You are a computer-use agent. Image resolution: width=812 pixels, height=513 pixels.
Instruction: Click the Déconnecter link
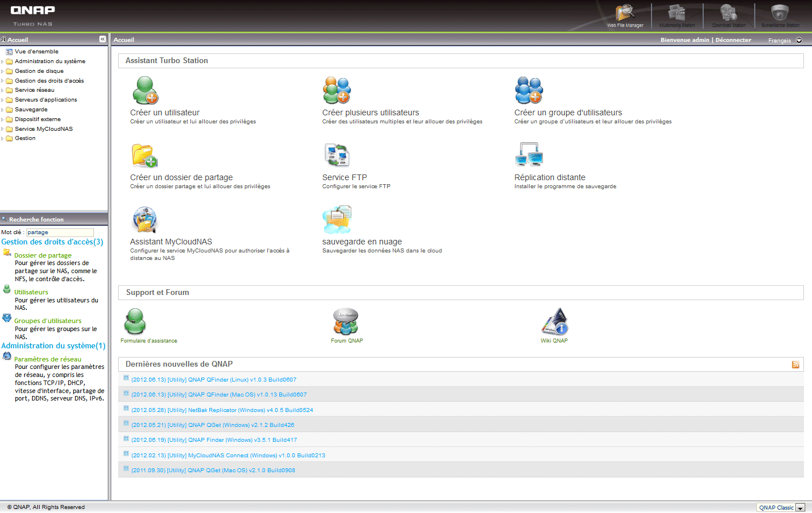pos(733,40)
